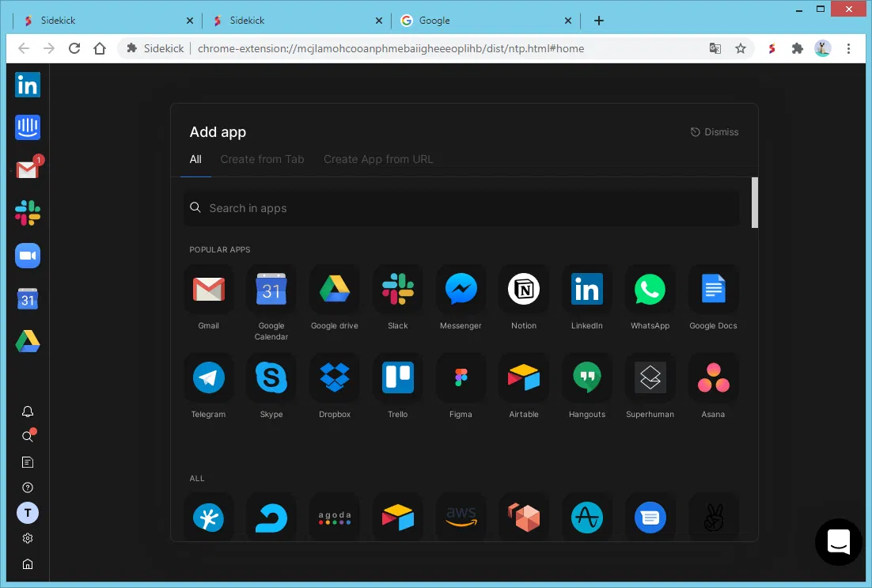Image resolution: width=872 pixels, height=588 pixels.
Task: Add LinkedIn from popular apps
Action: click(586, 290)
